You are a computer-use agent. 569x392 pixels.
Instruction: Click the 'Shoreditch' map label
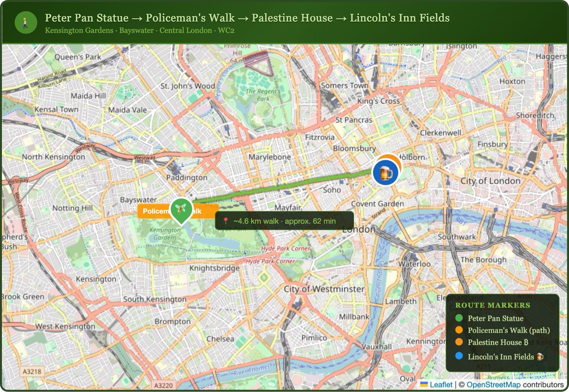pos(535,115)
